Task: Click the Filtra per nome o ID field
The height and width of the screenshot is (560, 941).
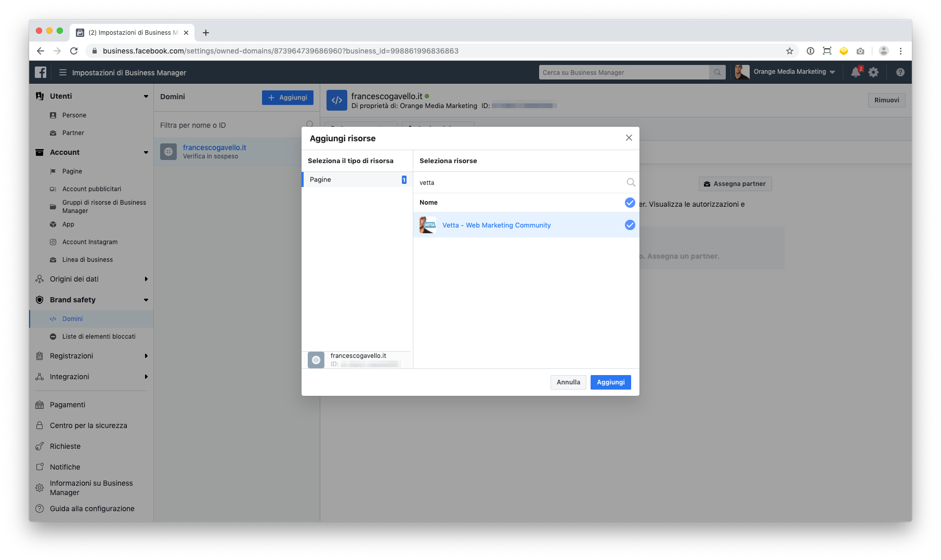Action: point(231,125)
